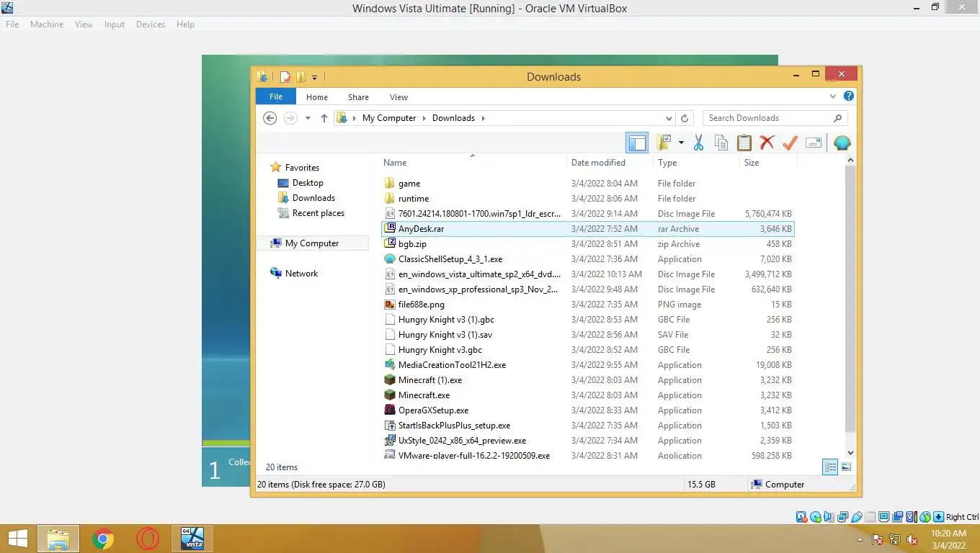Screen dimensions: 980x553
Task: Select Downloads in the navigation pane
Action: point(313,198)
